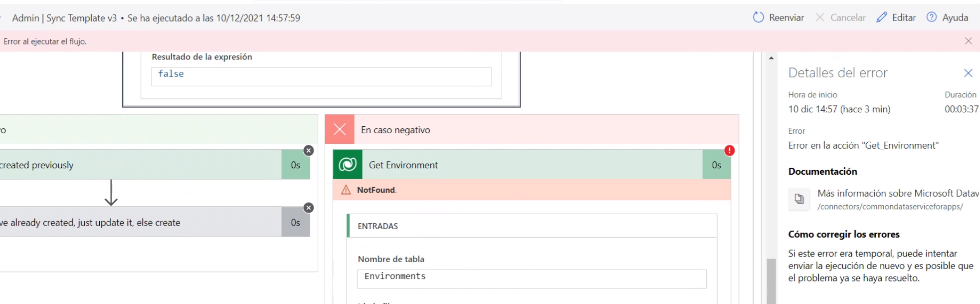Expand the 'already created, just update it' action
Viewport: 980px width, 304px height.
[155, 222]
